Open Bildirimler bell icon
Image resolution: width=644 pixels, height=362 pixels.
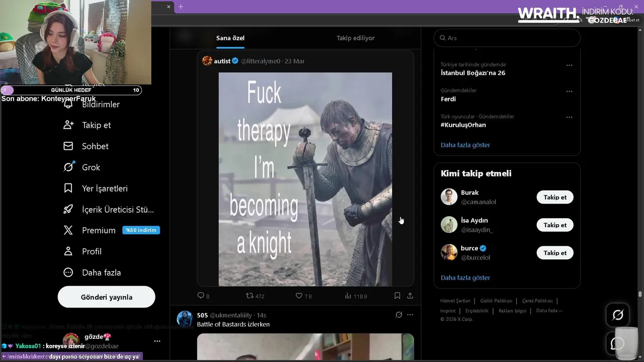click(x=68, y=104)
